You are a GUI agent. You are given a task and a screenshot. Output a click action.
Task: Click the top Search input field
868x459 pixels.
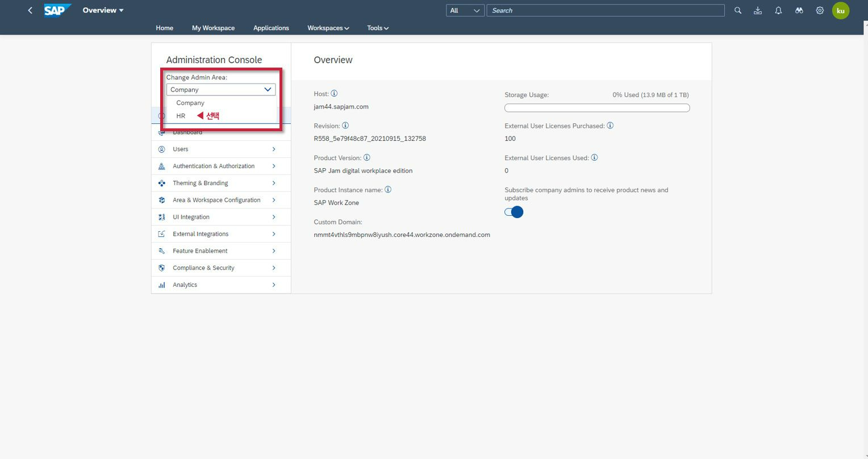606,10
